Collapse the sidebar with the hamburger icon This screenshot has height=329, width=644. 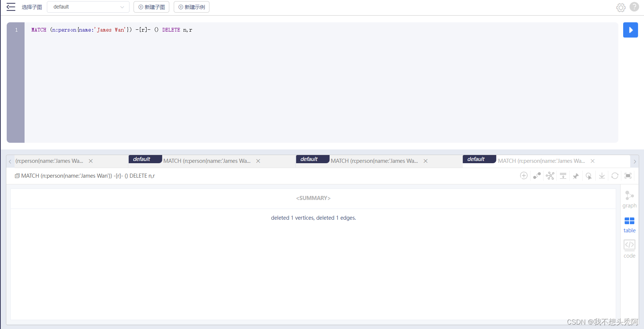pyautogui.click(x=11, y=7)
